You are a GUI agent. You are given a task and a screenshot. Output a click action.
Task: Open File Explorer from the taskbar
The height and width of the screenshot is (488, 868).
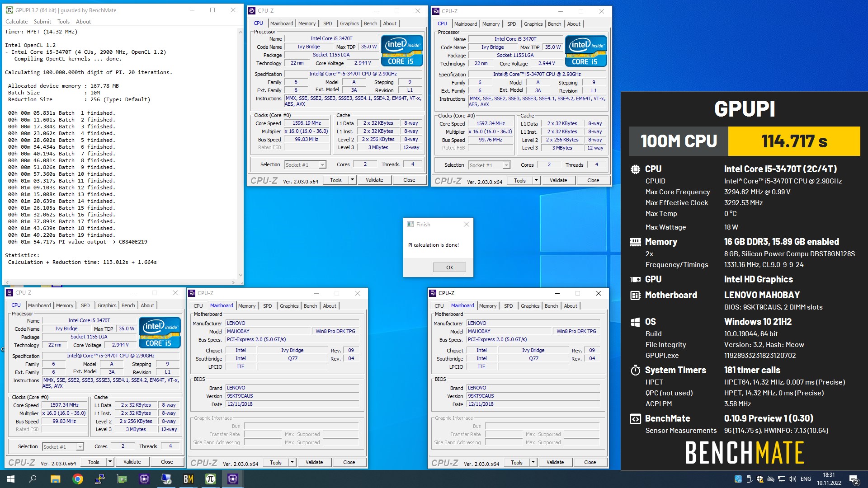(55, 479)
